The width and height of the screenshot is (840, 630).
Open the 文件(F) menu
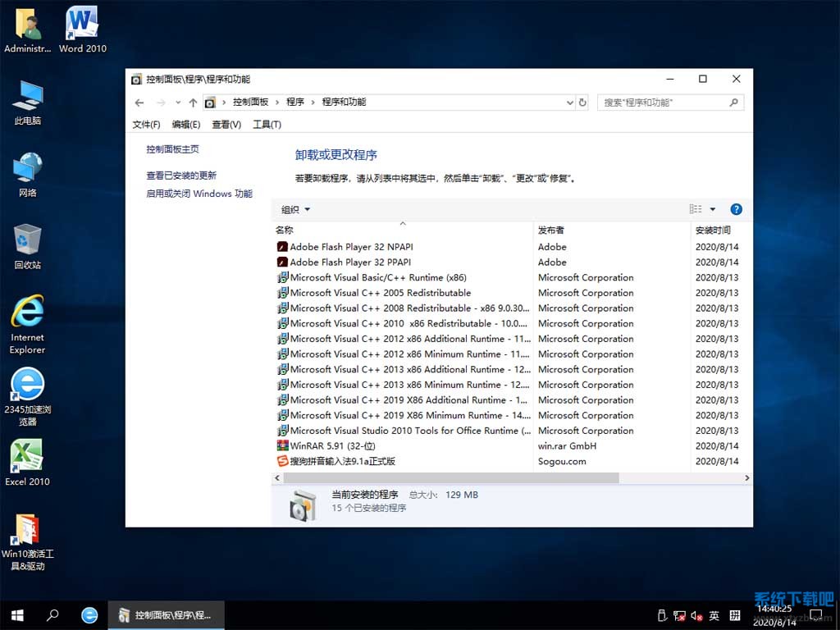pos(146,124)
